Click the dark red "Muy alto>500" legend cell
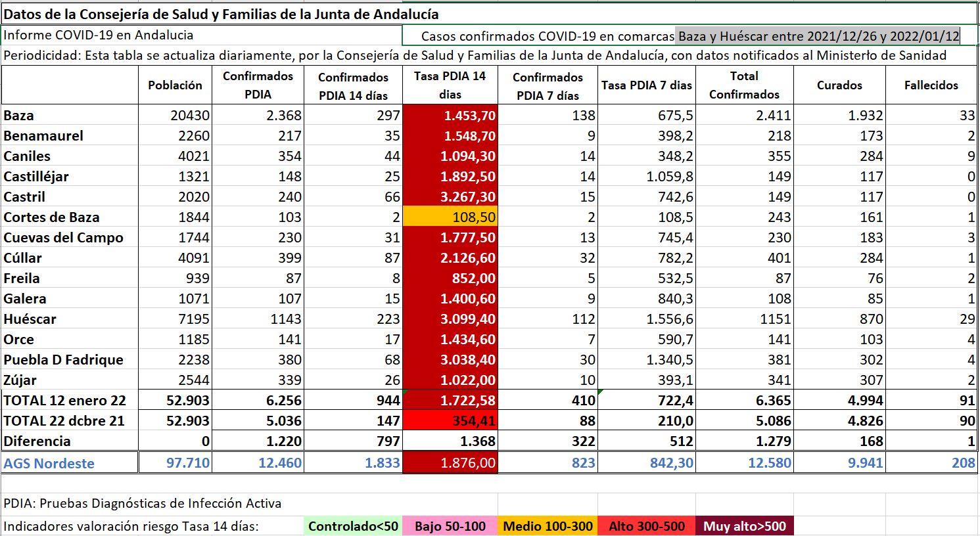The height and width of the screenshot is (536, 980). (x=744, y=526)
